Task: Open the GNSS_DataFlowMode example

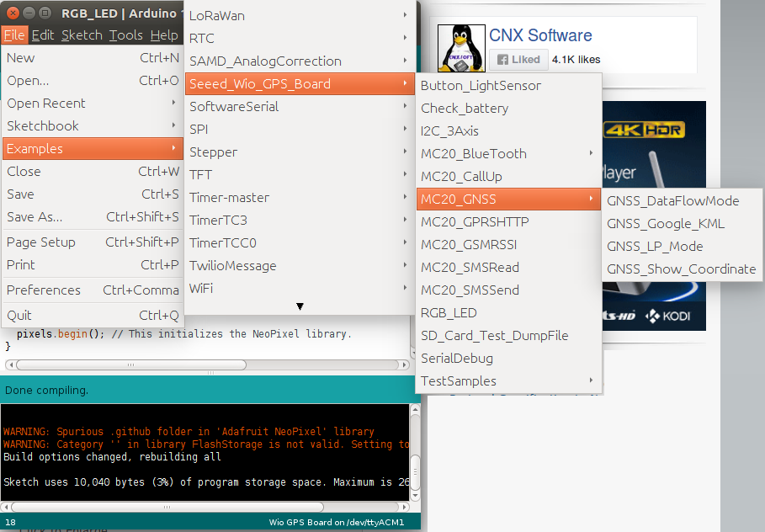Action: 682,201
